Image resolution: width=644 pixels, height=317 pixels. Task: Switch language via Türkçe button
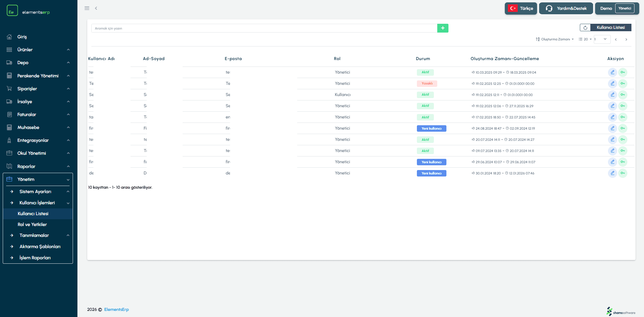click(x=521, y=8)
